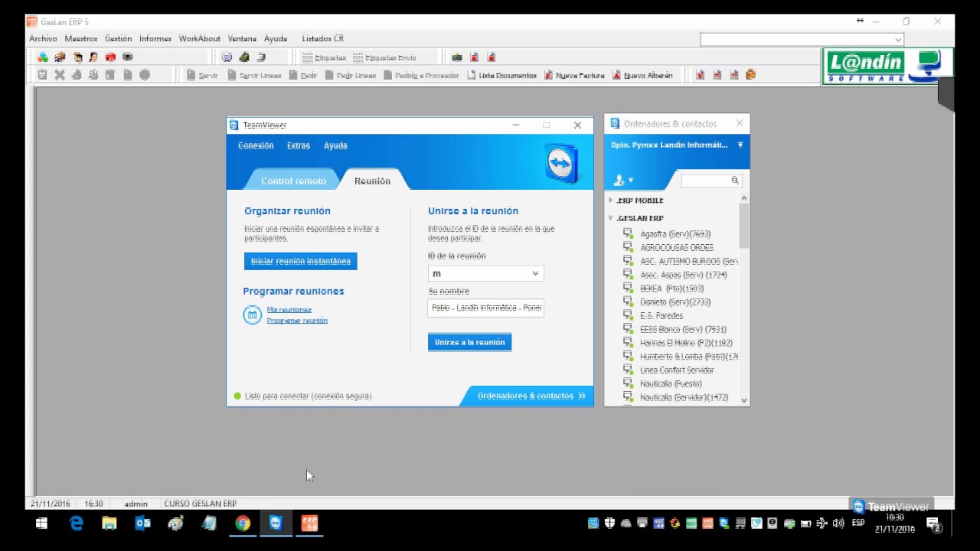Click Nueva Factura toolbar button

[x=574, y=75]
